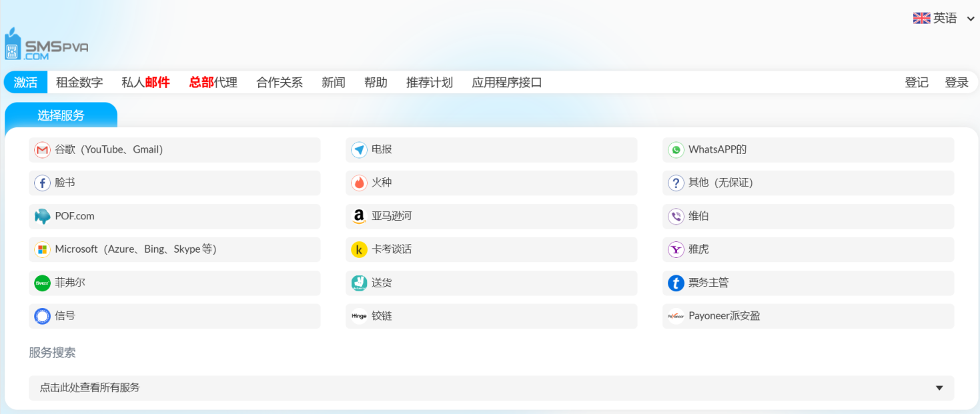The width and height of the screenshot is (980, 414).
Task: Click the Viber service icon
Action: (676, 216)
